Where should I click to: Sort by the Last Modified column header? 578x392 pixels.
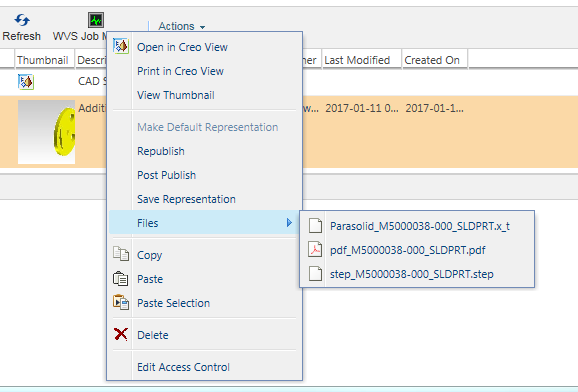coord(357,60)
